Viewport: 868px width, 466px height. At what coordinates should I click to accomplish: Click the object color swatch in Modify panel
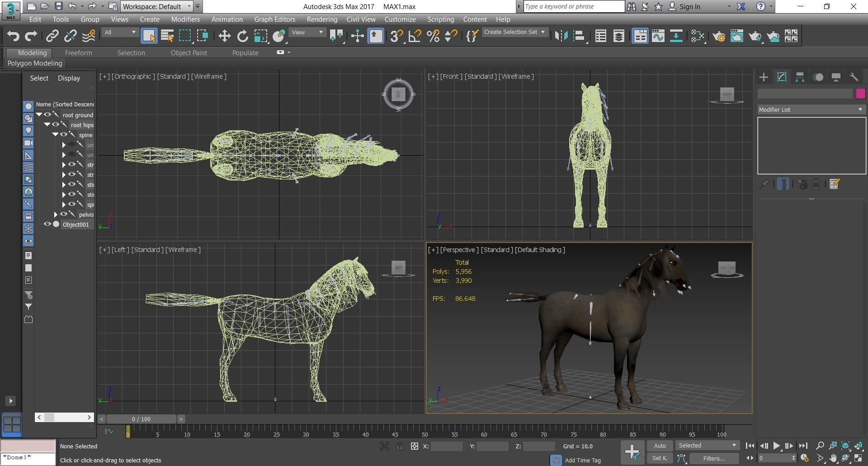pos(860,94)
